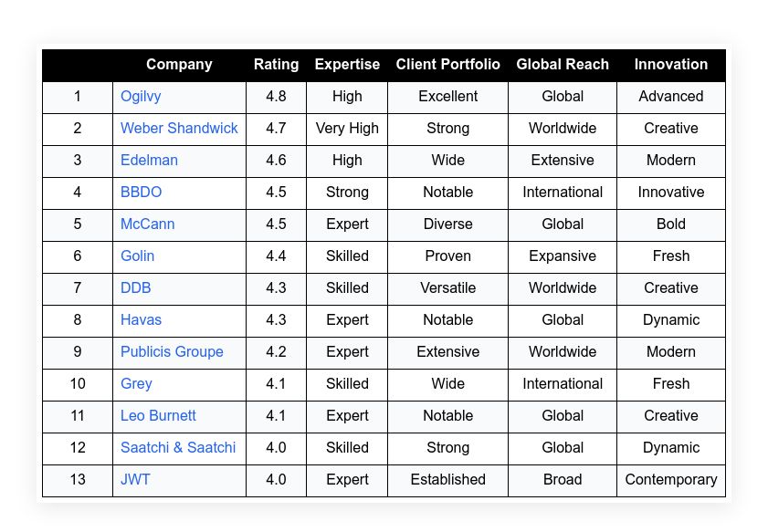The image size is (768, 532).
Task: Click the Golin company link
Action: coord(137,256)
